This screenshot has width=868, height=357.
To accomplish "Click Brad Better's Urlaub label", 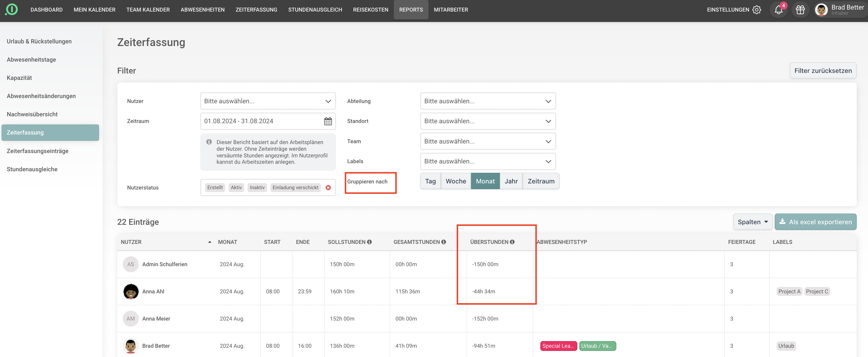I will point(786,346).
